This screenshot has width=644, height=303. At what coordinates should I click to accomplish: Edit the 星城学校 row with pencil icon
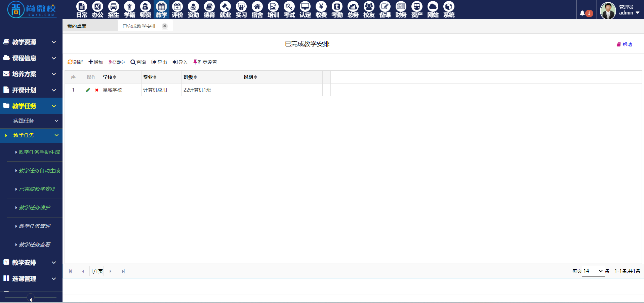[x=88, y=90]
